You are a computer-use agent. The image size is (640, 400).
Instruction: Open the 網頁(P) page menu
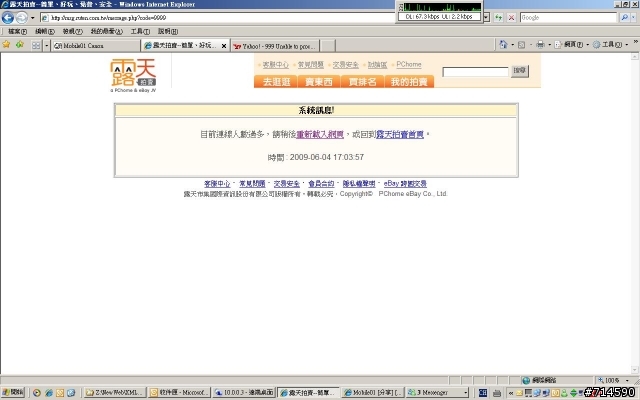[x=571, y=44]
